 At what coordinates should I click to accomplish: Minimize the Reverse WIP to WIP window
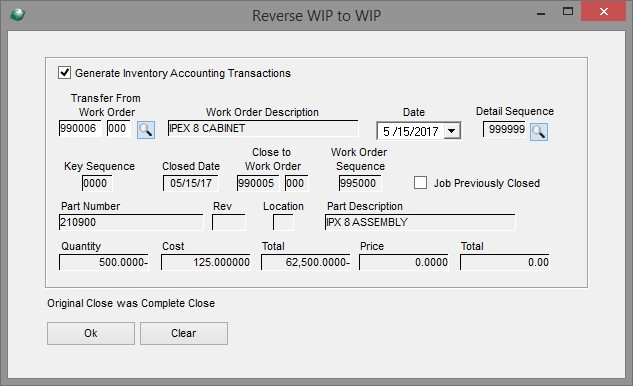pyautogui.click(x=541, y=14)
